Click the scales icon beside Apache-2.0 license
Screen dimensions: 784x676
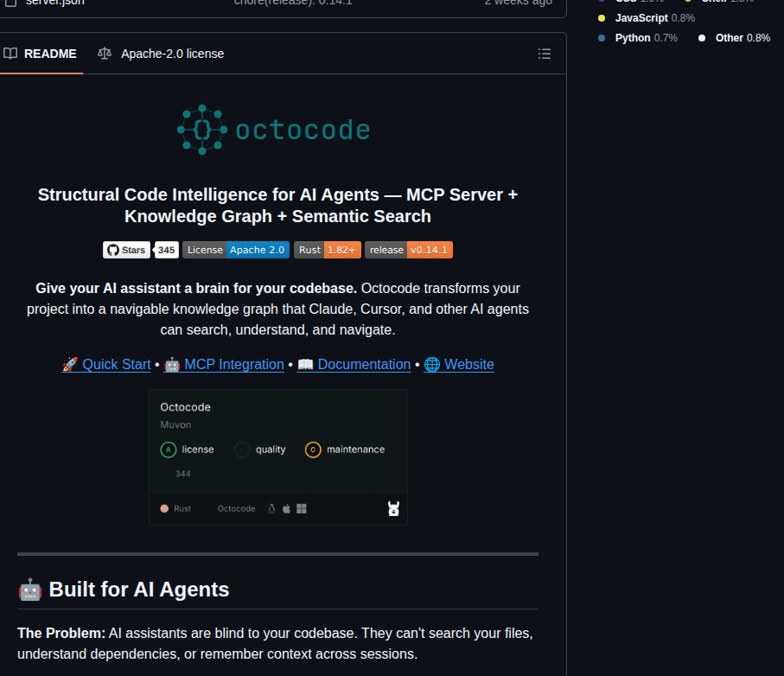click(x=105, y=53)
